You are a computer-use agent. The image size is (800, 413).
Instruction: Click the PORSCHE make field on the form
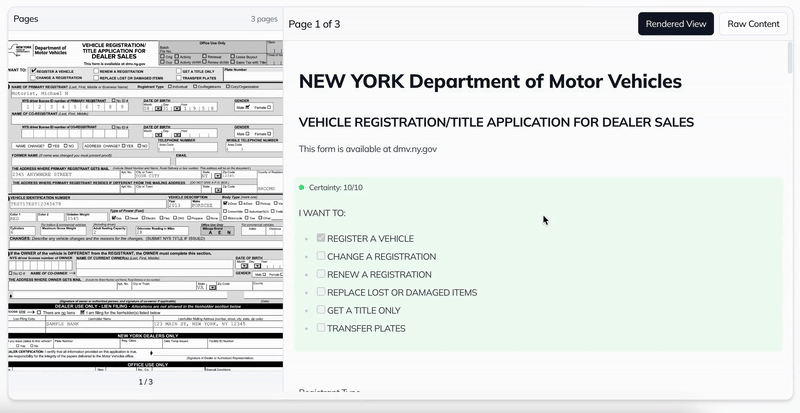205,205
